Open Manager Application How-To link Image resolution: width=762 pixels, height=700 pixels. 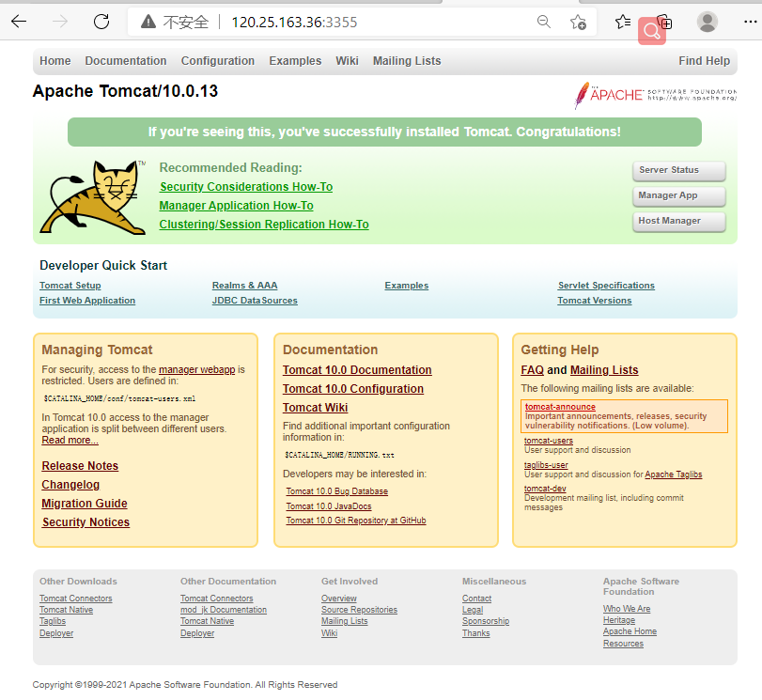pyautogui.click(x=236, y=206)
